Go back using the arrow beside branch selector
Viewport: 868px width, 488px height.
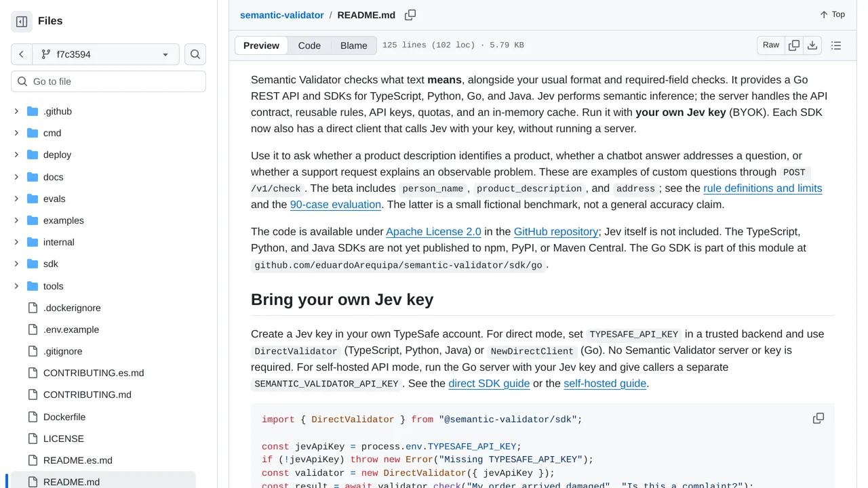(22, 54)
